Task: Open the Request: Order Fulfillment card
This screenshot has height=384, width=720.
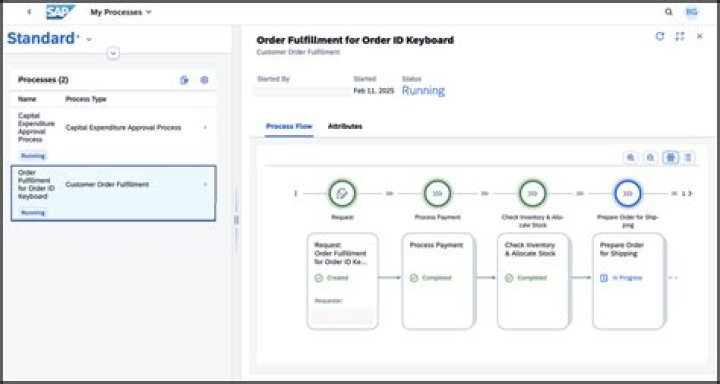Action: click(343, 281)
